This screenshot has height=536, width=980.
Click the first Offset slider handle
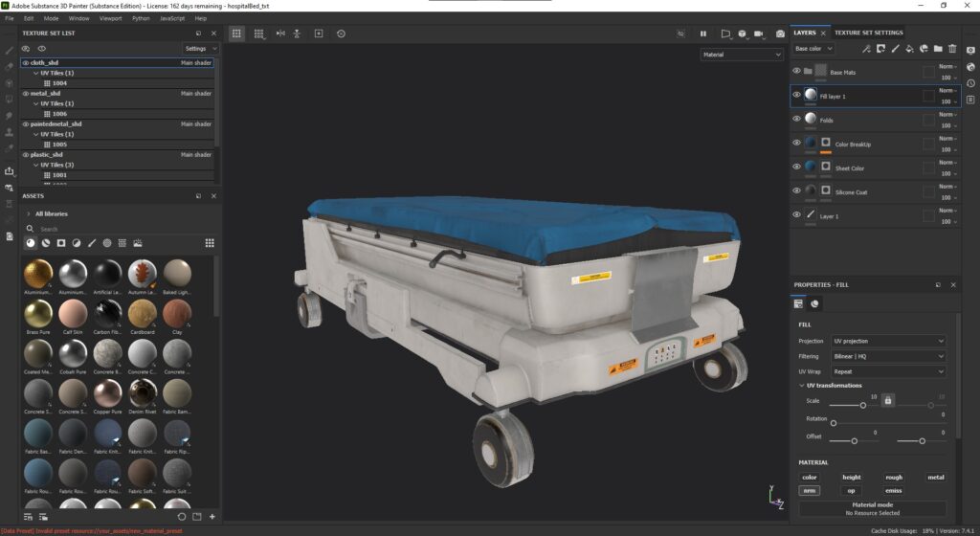(854, 441)
